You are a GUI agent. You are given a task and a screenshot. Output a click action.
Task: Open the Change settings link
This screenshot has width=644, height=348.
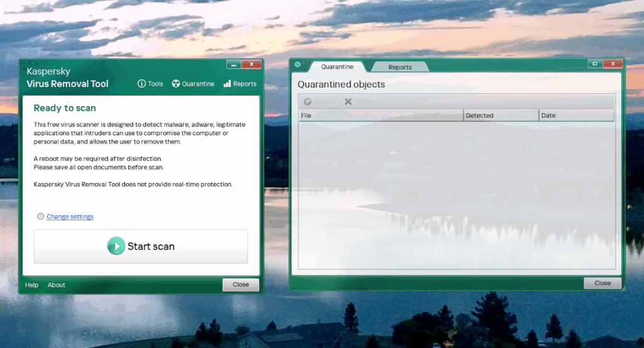[70, 216]
